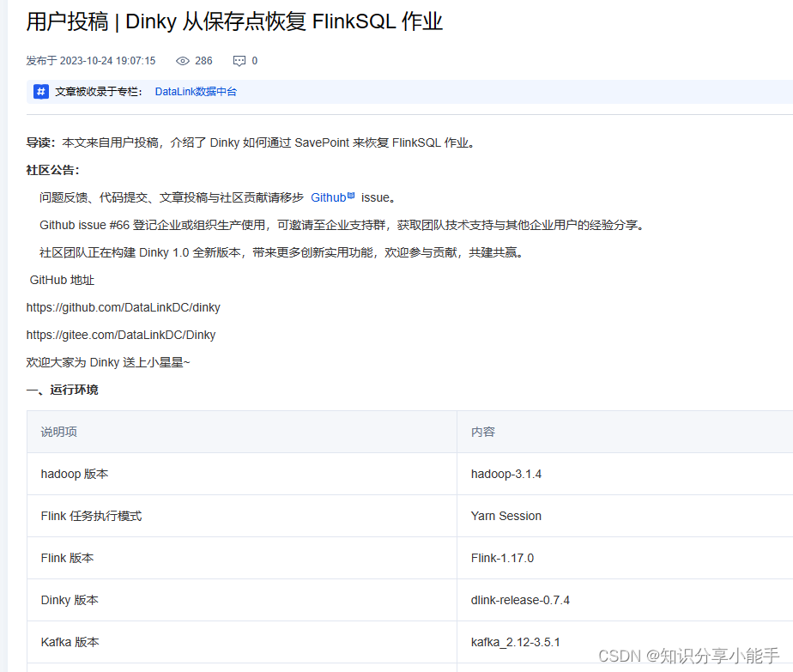Image resolution: width=793 pixels, height=672 pixels.
Task: Click the comments speech-bubble icon
Action: pos(239,61)
